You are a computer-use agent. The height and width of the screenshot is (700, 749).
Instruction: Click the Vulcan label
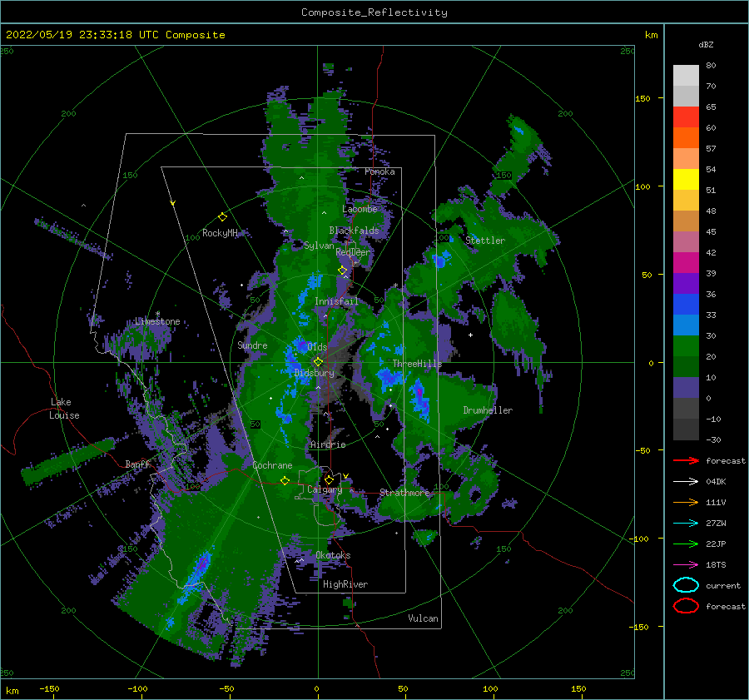423,618
